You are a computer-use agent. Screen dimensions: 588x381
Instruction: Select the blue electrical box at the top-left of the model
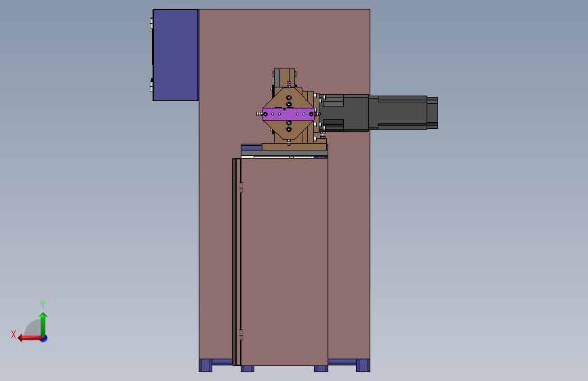[176, 55]
